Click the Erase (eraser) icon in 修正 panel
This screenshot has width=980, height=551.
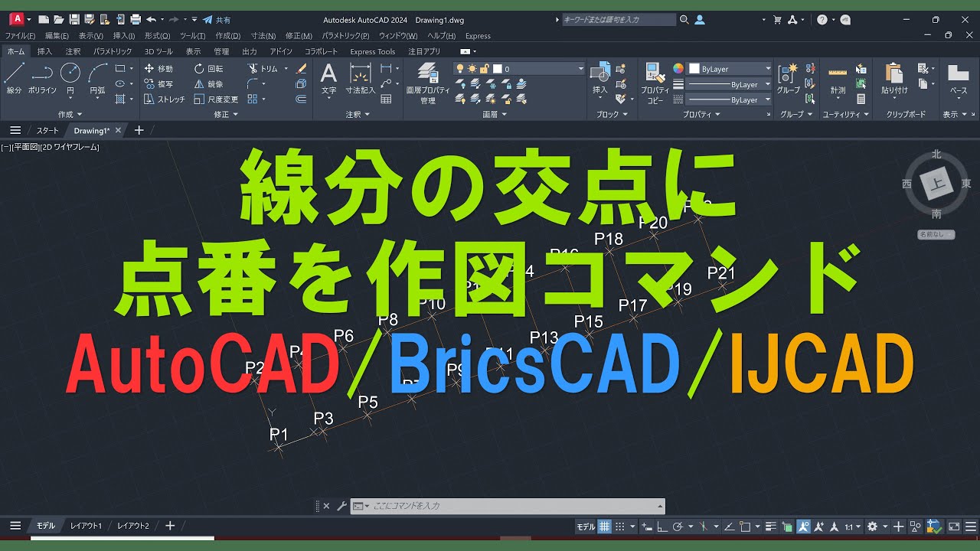pyautogui.click(x=301, y=68)
